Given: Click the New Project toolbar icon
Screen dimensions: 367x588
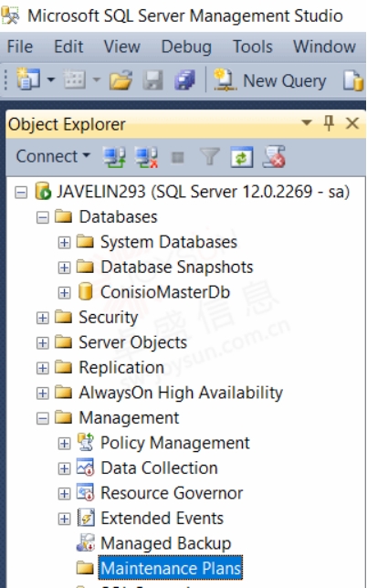Looking at the screenshot, I should [28, 79].
